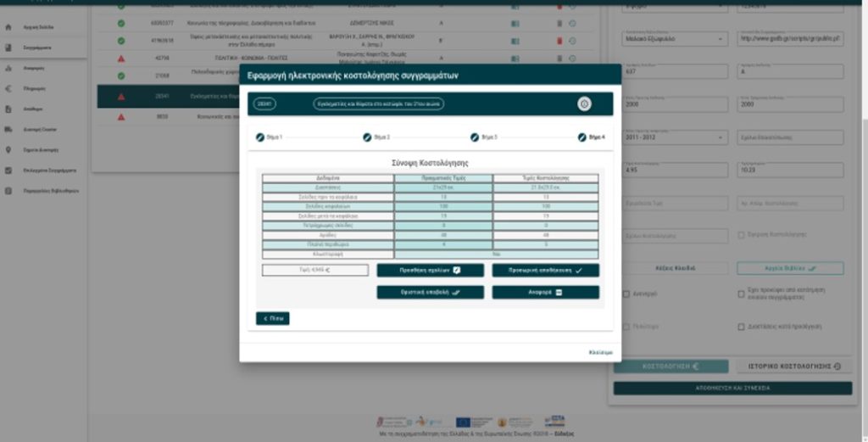Check the Διατίθεται κατά προέγκριση box
The width and height of the screenshot is (868, 442).
click(742, 327)
